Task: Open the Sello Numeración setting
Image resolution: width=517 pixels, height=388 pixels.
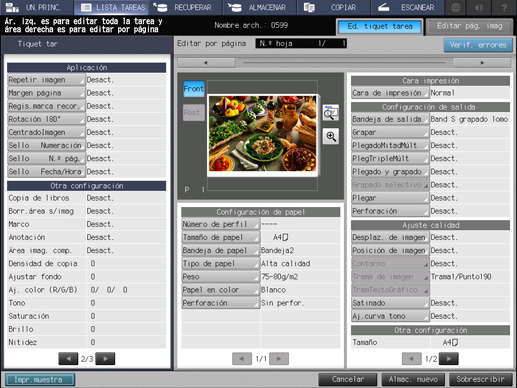Action: pyautogui.click(x=46, y=145)
